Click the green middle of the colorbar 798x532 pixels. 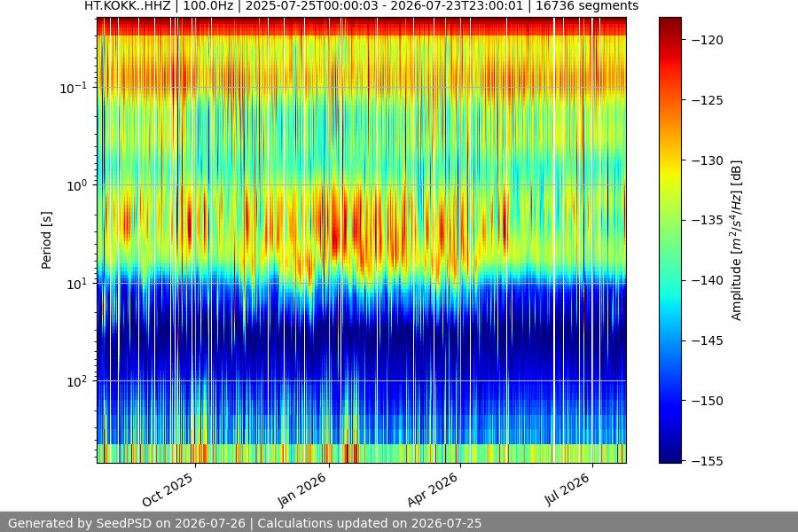click(x=669, y=239)
